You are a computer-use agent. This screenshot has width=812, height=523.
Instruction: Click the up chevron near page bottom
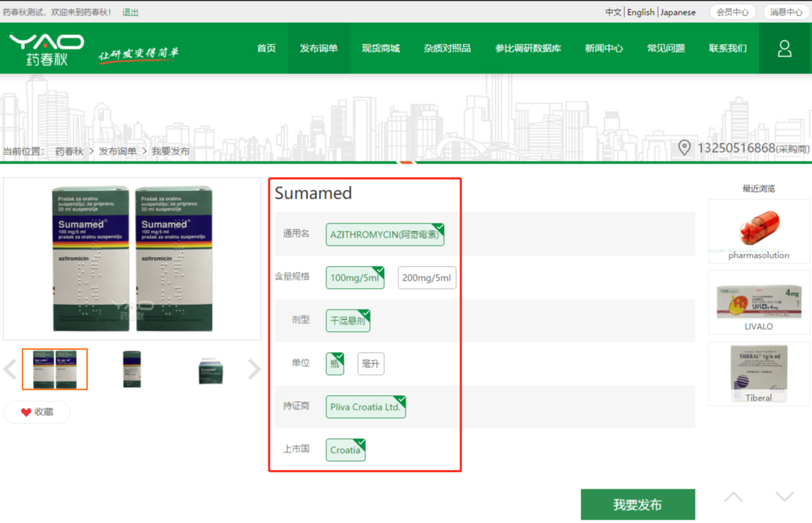coord(733,497)
